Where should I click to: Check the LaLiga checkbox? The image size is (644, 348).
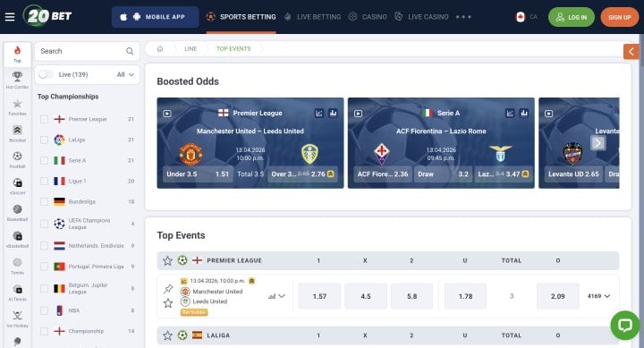point(45,140)
